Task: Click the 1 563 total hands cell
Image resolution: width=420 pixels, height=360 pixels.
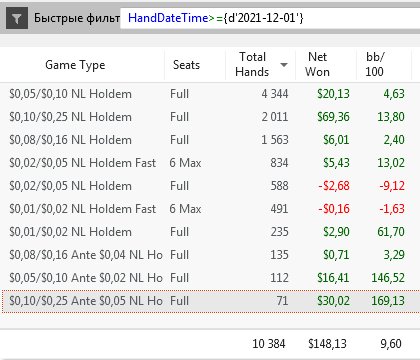Action: pos(275,140)
